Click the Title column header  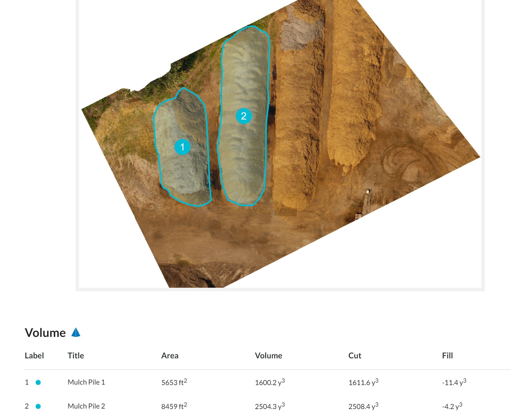76,355
